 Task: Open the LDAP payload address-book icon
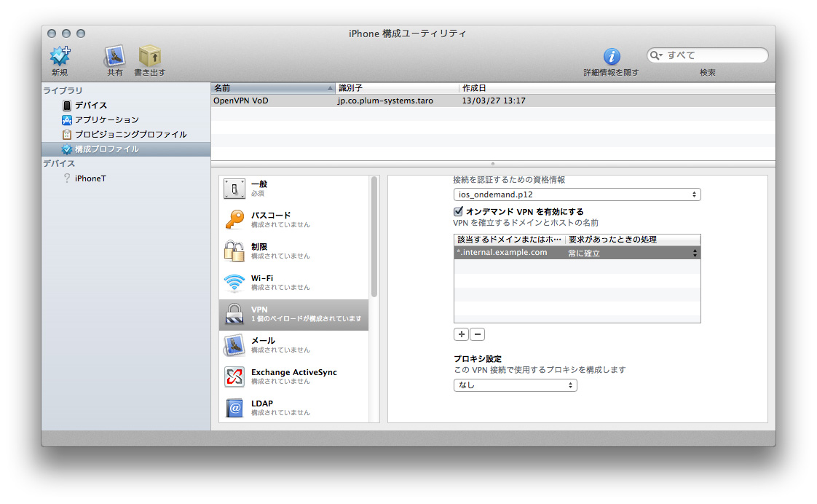tap(234, 408)
